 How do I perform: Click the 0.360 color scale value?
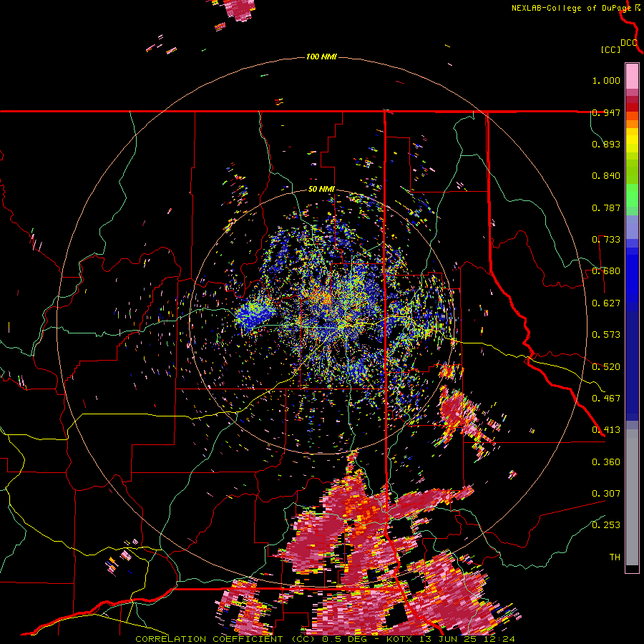point(606,462)
